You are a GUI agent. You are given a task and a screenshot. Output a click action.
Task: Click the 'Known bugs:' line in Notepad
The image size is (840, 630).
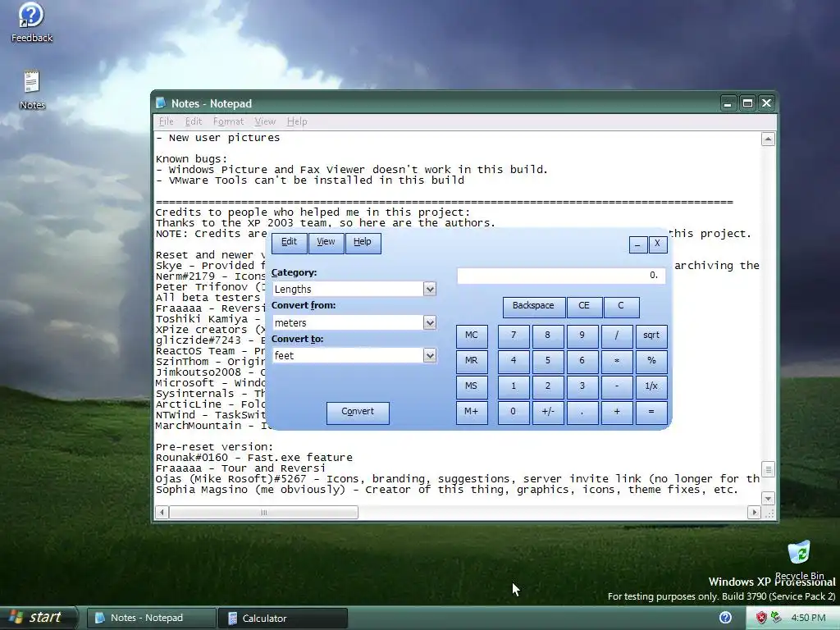(x=191, y=159)
